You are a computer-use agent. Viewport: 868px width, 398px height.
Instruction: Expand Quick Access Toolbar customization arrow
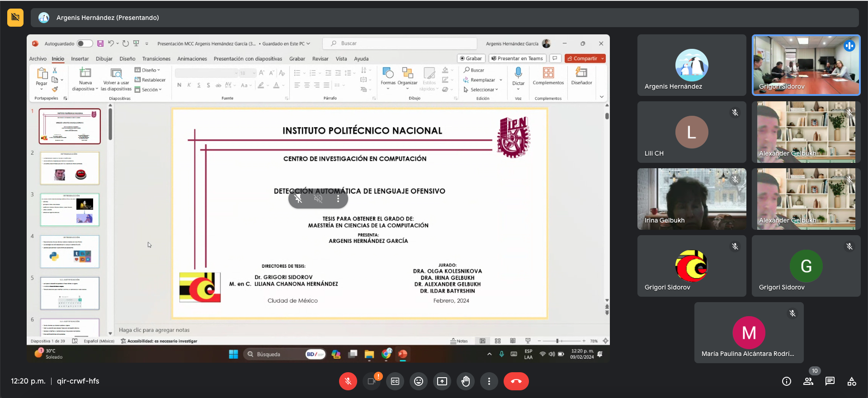tap(146, 44)
